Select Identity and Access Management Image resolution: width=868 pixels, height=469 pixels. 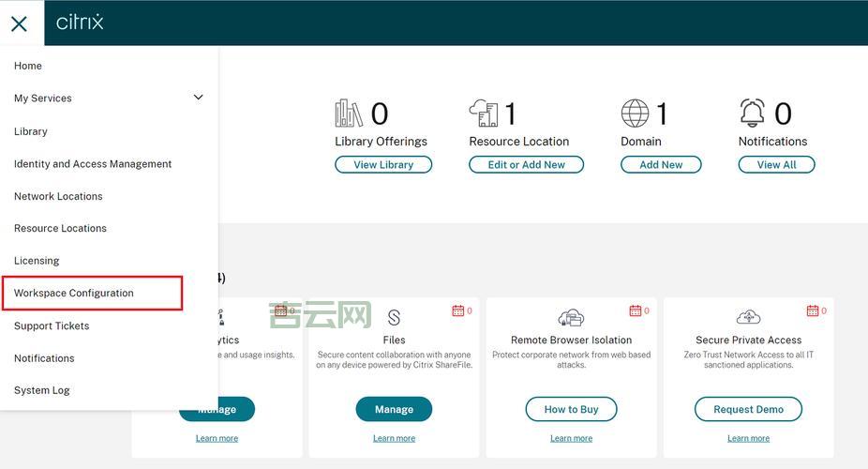point(93,164)
